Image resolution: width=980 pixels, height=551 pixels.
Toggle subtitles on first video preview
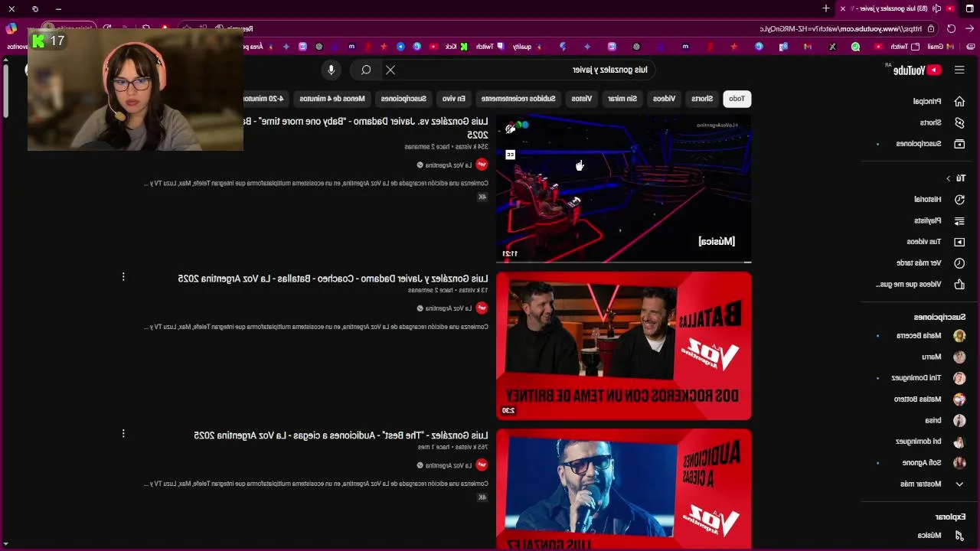[511, 155]
